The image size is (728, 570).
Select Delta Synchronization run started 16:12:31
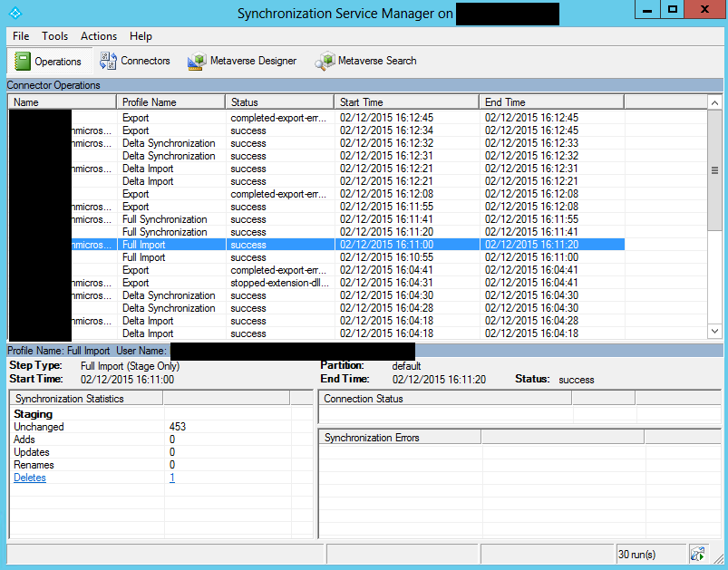[x=316, y=156]
